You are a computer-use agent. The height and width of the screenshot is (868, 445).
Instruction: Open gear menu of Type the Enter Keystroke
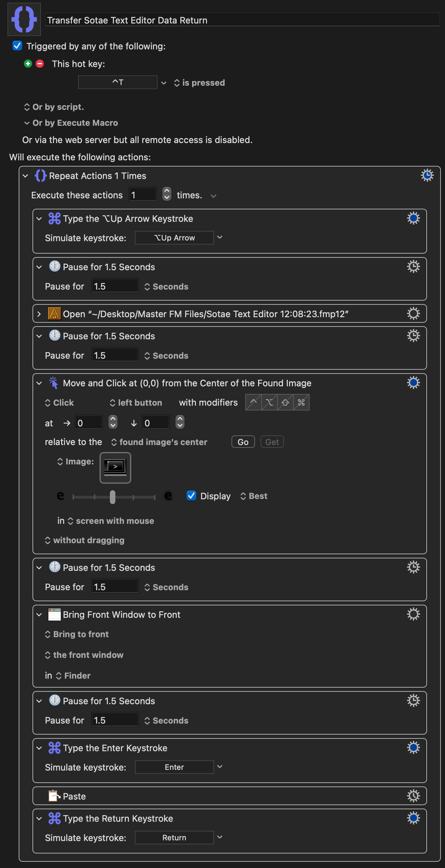click(413, 747)
